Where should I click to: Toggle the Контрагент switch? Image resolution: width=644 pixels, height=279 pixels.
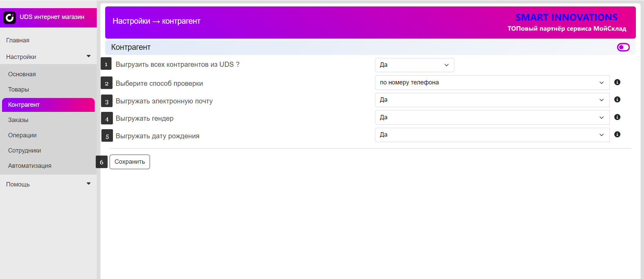[623, 47]
